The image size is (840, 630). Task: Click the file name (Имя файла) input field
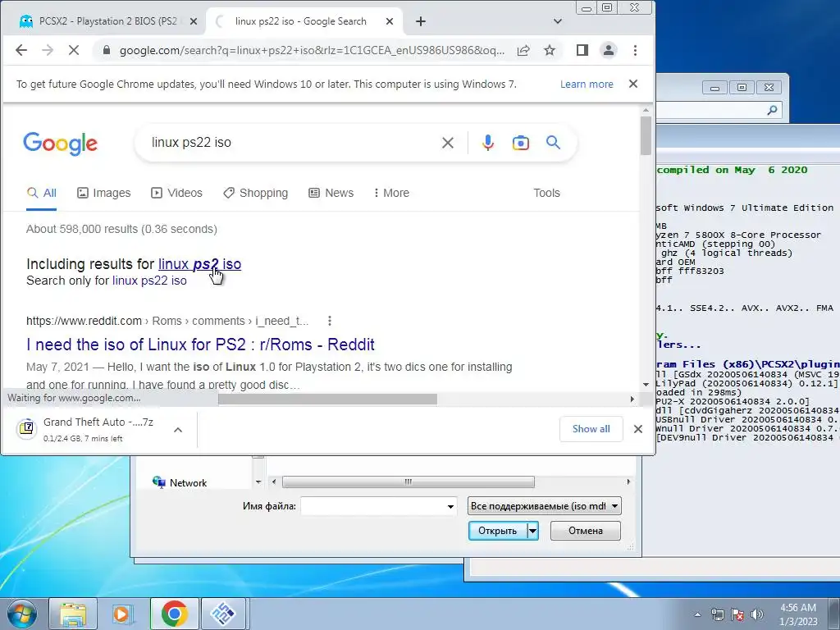click(373, 506)
